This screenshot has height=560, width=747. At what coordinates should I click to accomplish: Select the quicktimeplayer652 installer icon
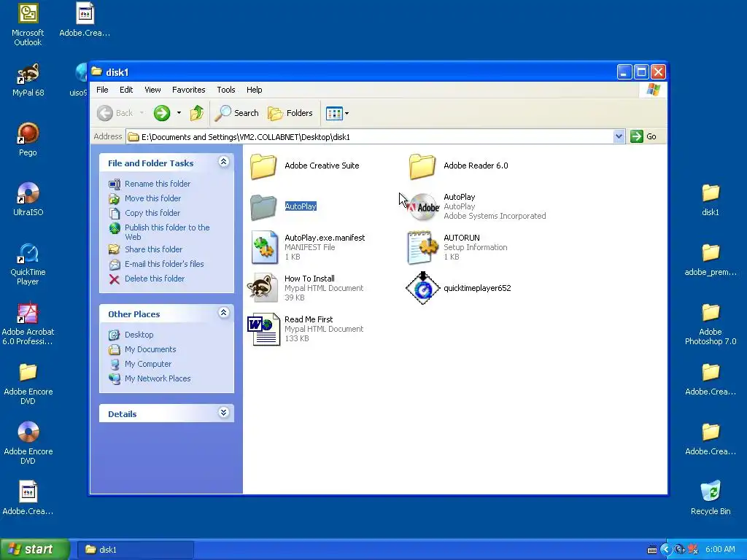[x=422, y=287]
